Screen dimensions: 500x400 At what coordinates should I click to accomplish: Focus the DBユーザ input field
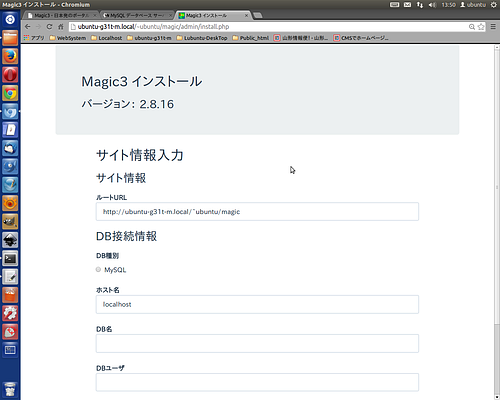click(x=257, y=382)
